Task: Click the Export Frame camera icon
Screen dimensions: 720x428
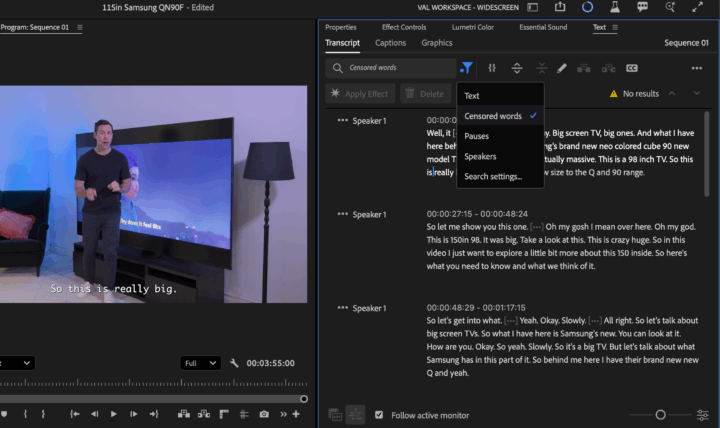Action: [264, 413]
